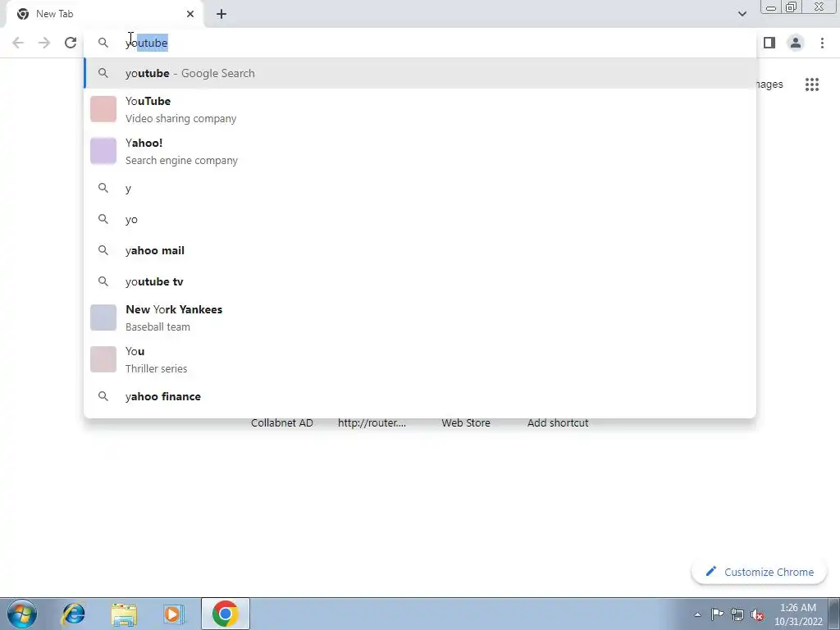Click the Customize Chrome button

(759, 572)
